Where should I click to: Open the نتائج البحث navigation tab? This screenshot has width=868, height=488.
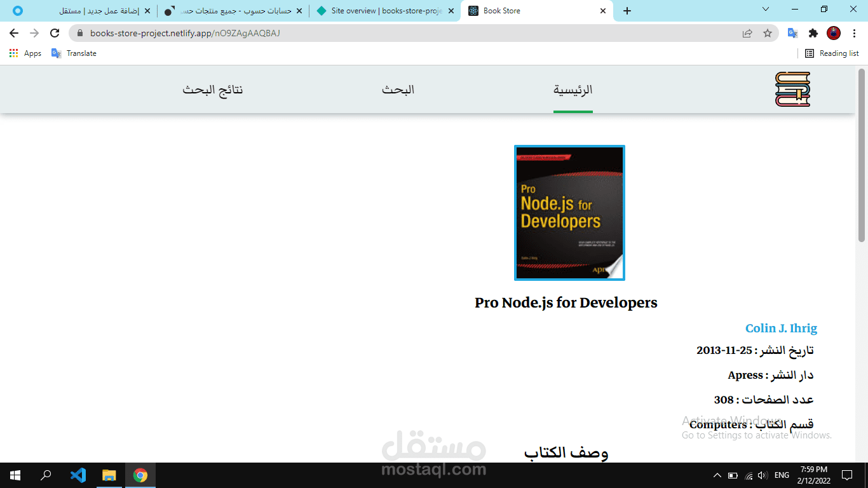click(213, 90)
